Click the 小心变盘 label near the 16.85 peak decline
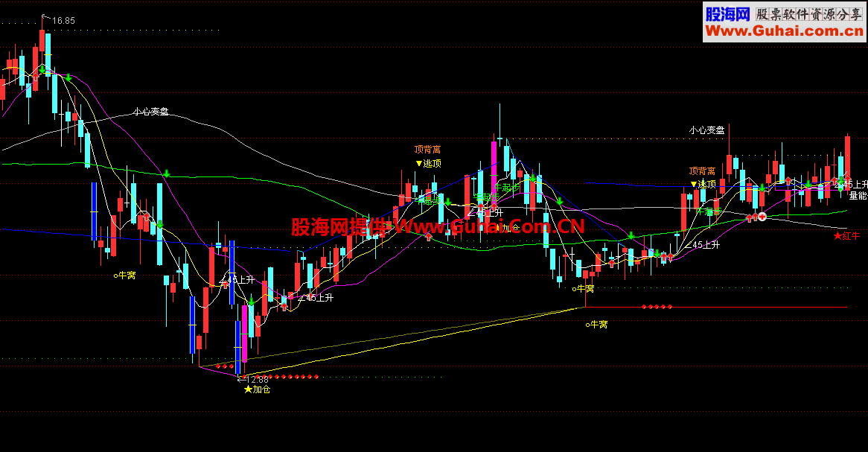Screen dimensions: 868x452 click(x=150, y=112)
